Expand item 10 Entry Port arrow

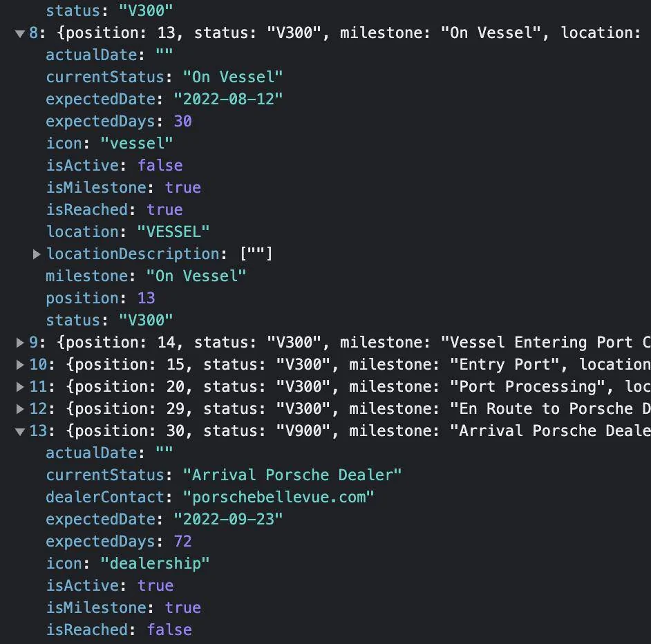point(19,365)
